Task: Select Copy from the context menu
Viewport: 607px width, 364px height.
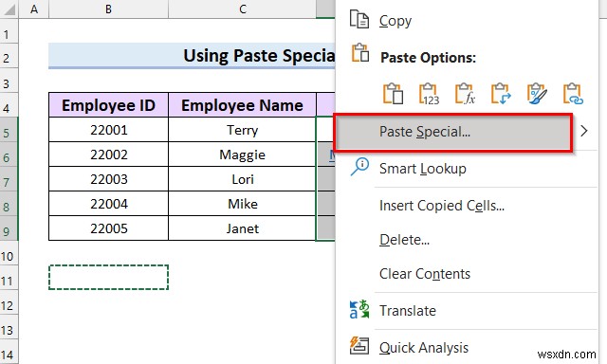Action: tap(395, 21)
